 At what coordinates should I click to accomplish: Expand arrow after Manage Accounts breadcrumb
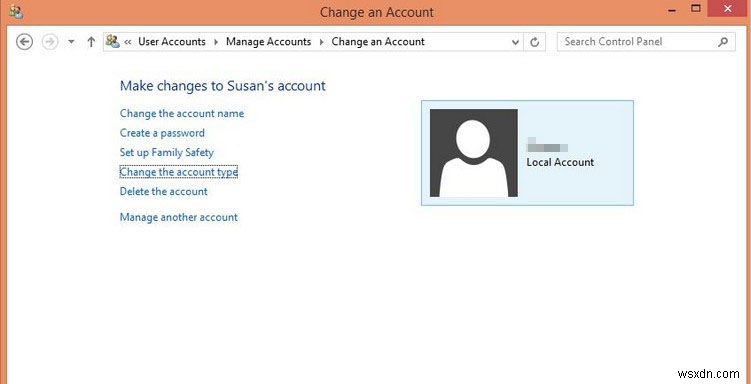point(321,42)
